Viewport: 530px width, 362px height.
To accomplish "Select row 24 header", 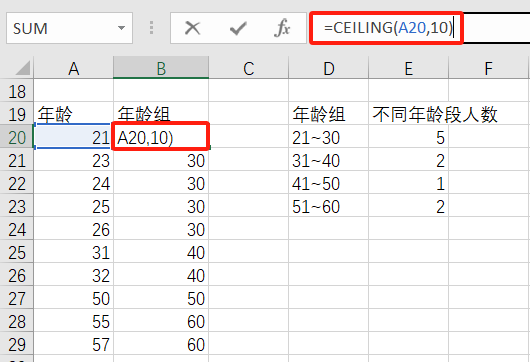I will [x=17, y=228].
